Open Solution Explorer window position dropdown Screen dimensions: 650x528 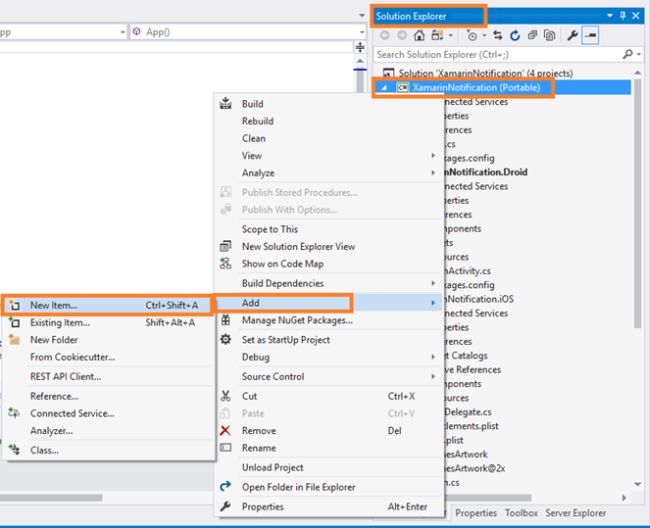(x=610, y=16)
